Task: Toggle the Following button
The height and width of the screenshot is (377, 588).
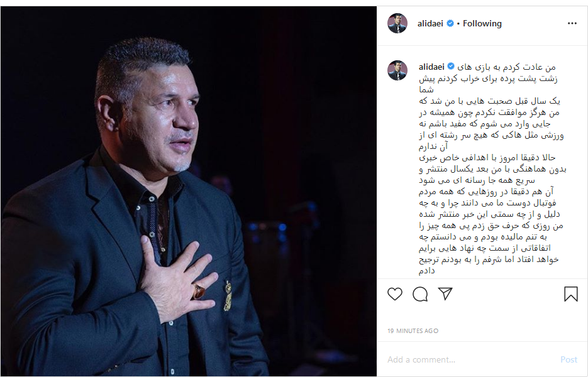Action: [x=482, y=24]
